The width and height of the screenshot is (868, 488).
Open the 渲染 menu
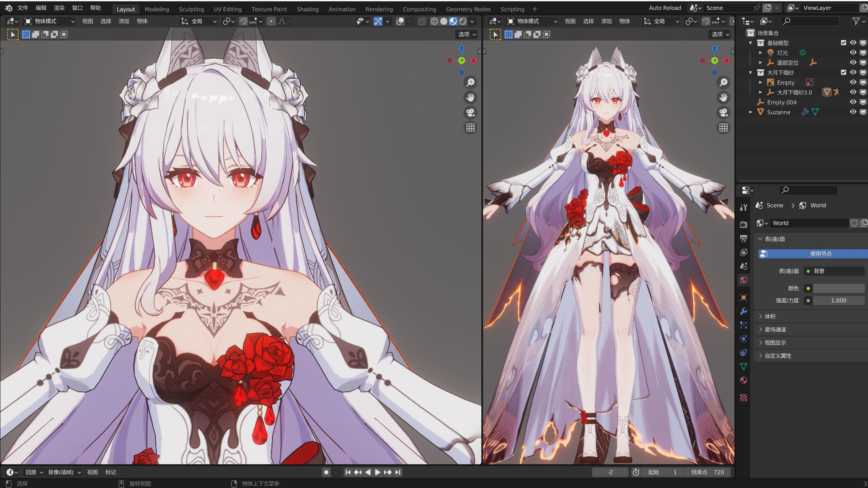(59, 8)
